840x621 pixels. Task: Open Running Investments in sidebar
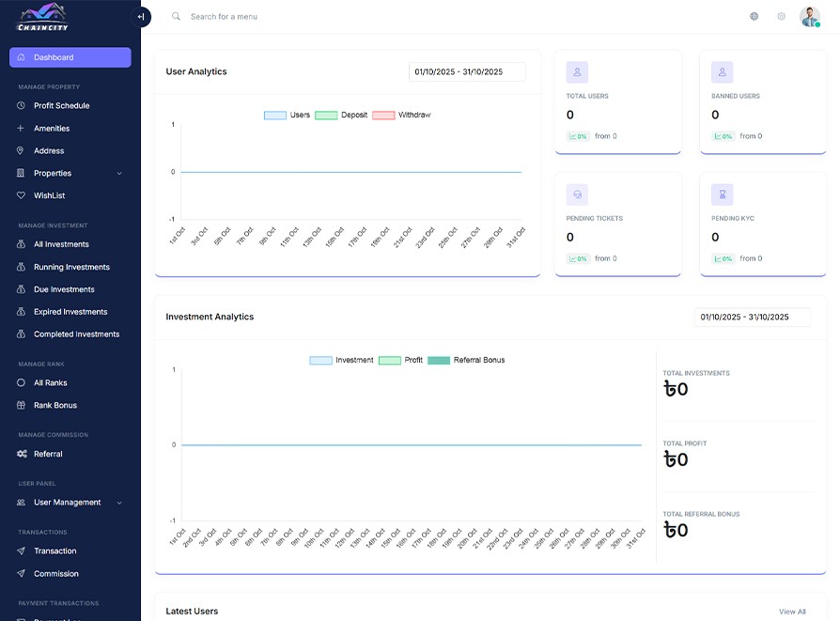pos(71,267)
